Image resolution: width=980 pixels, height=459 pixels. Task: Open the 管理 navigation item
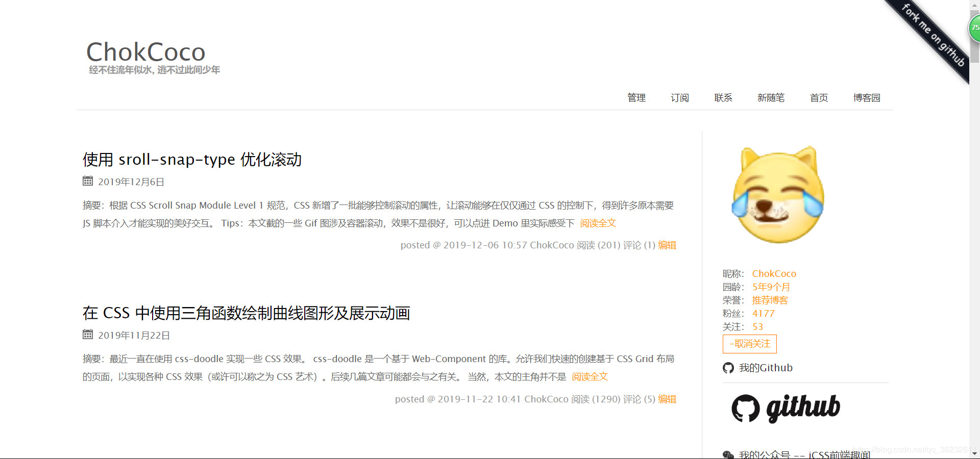[x=636, y=98]
